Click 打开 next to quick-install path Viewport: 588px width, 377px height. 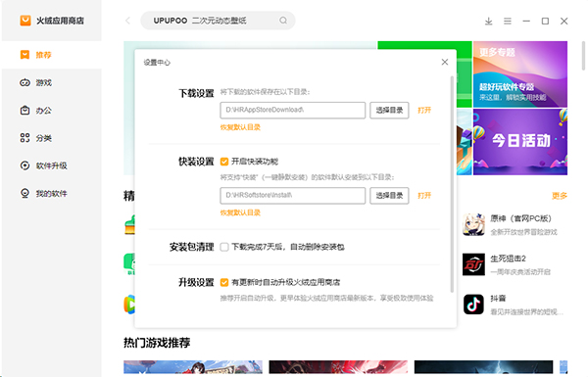424,196
